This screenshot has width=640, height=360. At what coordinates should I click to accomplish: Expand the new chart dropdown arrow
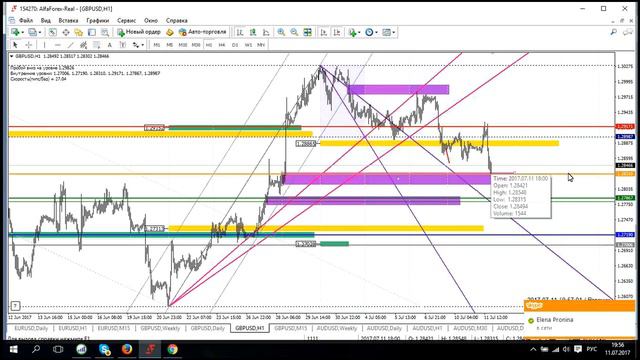click(x=22, y=33)
